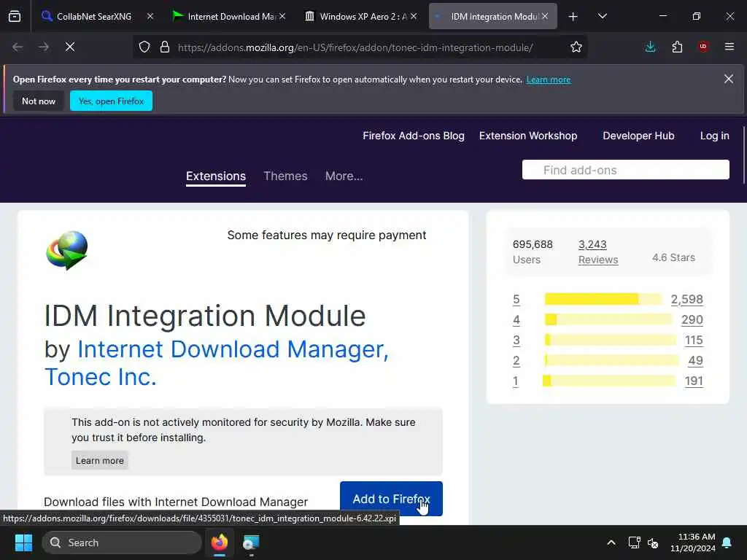The height and width of the screenshot is (560, 747).
Task: Click Add to Firefox button
Action: pos(391,499)
